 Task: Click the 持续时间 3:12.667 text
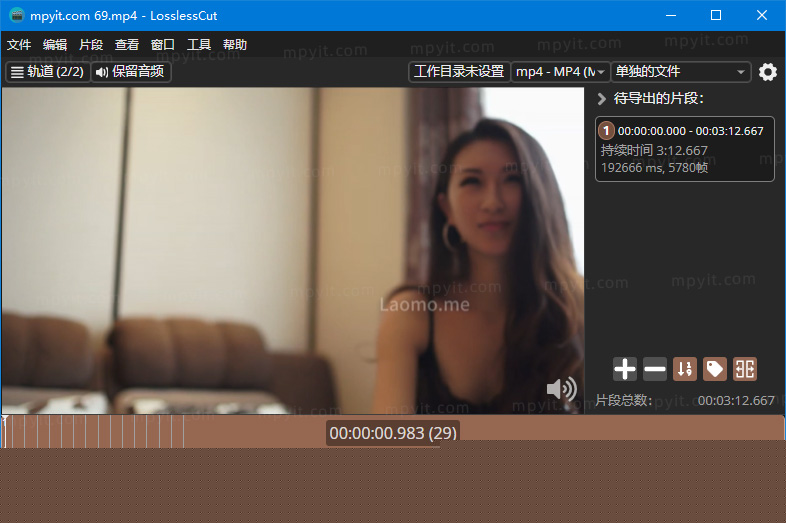click(654, 150)
